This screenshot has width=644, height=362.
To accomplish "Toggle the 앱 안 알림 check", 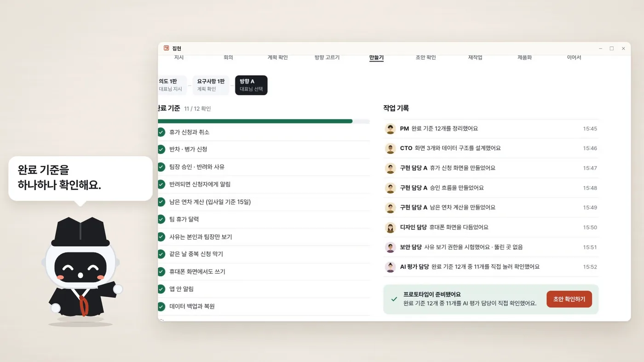I will pos(161,289).
